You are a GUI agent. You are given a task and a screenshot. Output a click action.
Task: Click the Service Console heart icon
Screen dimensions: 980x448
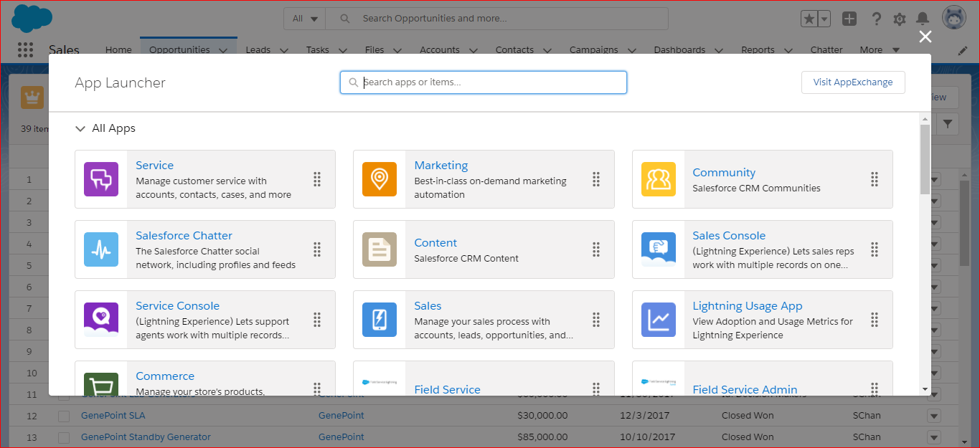tap(101, 320)
